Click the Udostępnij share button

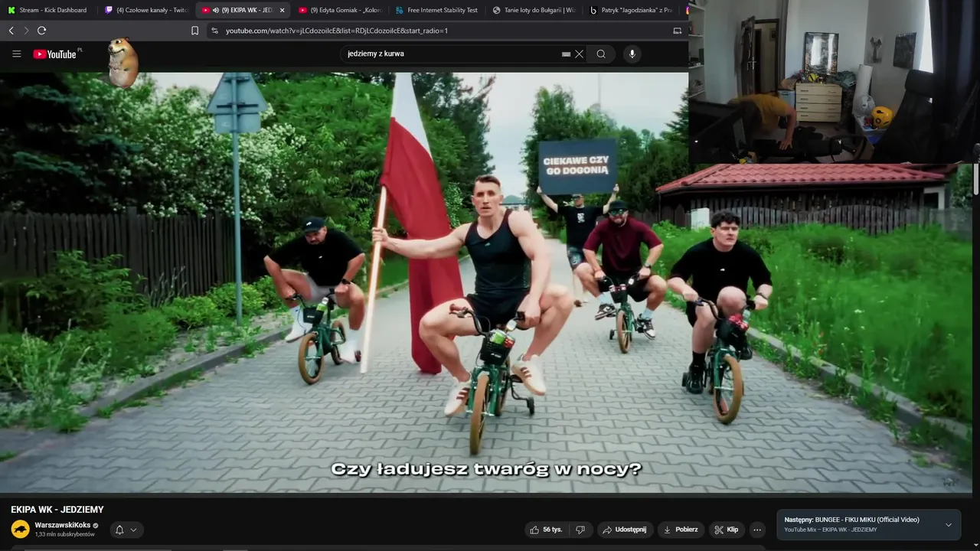tap(624, 530)
